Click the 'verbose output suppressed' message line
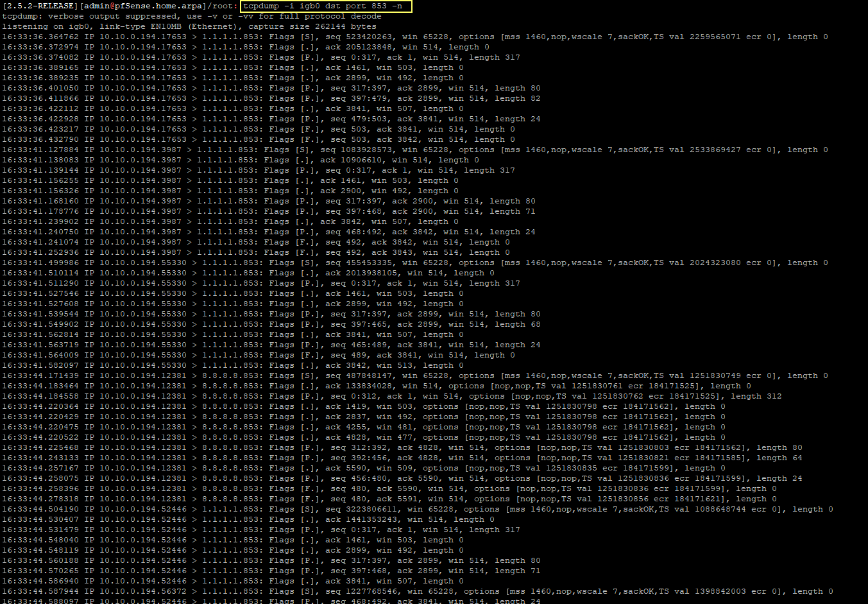Viewport: 868px width, 604px height. [192, 16]
